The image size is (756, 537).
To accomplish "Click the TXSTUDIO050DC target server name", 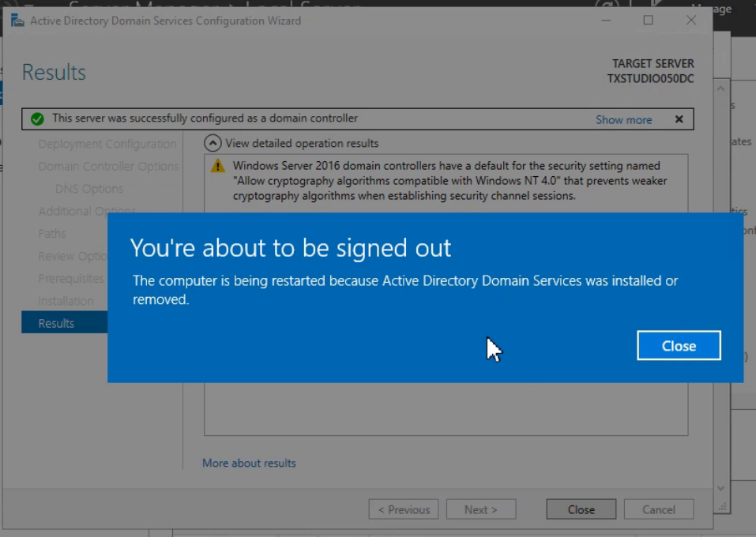I will (x=650, y=78).
